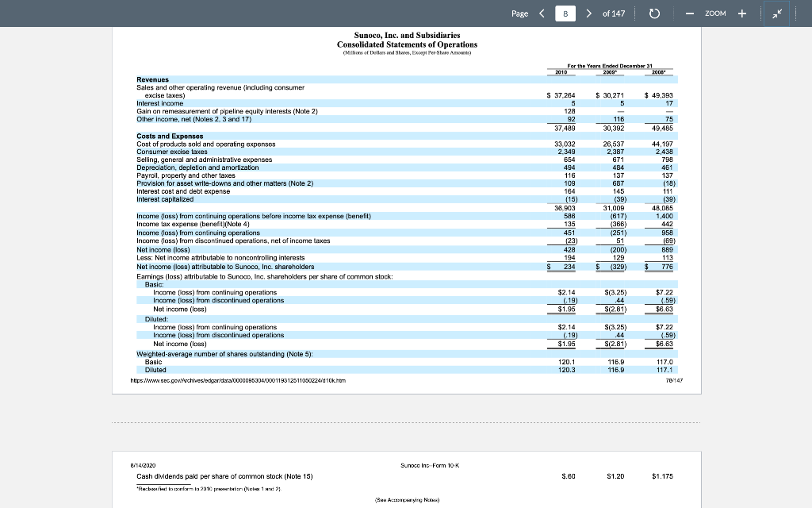Click the '(617)' pre-tax loss value
The width and height of the screenshot is (812, 508).
[x=619, y=216]
